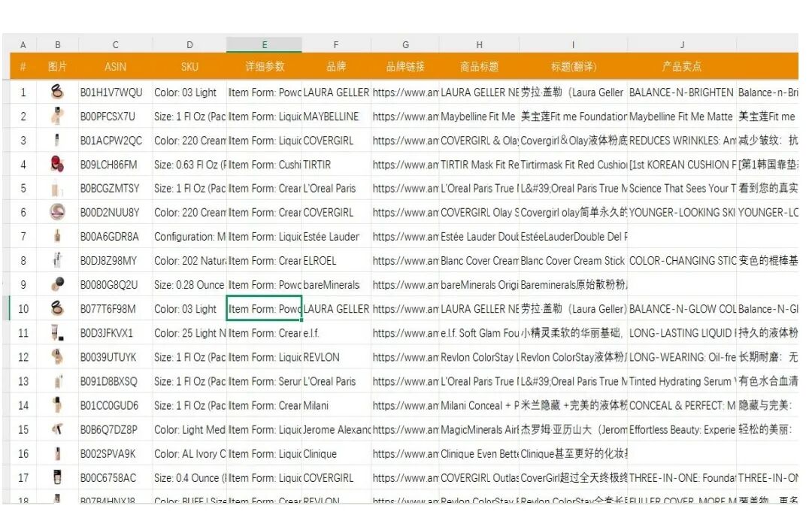Click SKU cell Size: 0.28 Ounce
This screenshot has width=812, height=527.
[189, 285]
